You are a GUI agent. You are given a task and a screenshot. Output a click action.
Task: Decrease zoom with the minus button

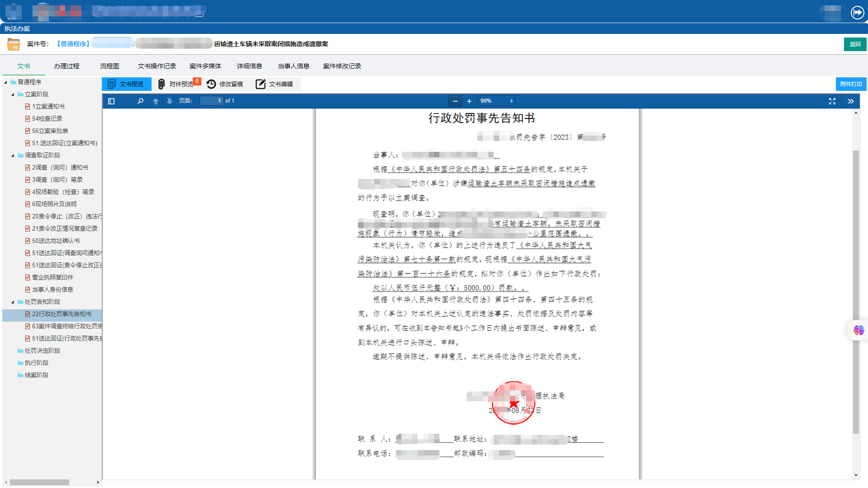point(455,101)
